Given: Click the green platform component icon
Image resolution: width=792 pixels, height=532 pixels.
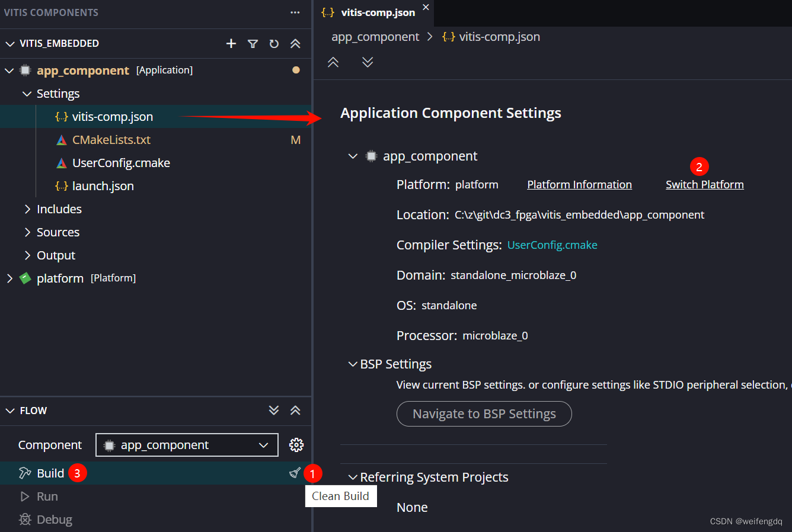Looking at the screenshot, I should pyautogui.click(x=25, y=278).
